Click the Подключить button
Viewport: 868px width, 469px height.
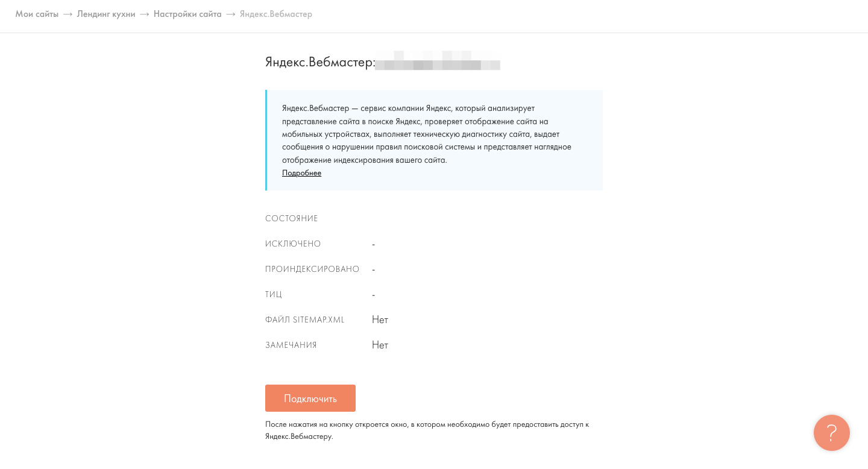click(x=310, y=398)
